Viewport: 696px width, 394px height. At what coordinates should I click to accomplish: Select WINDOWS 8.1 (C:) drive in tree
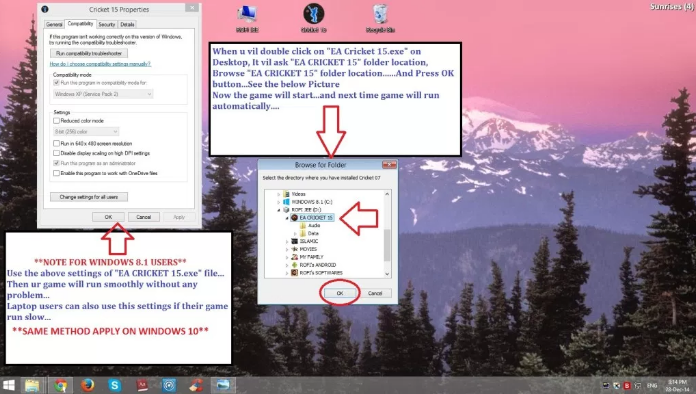(312, 202)
